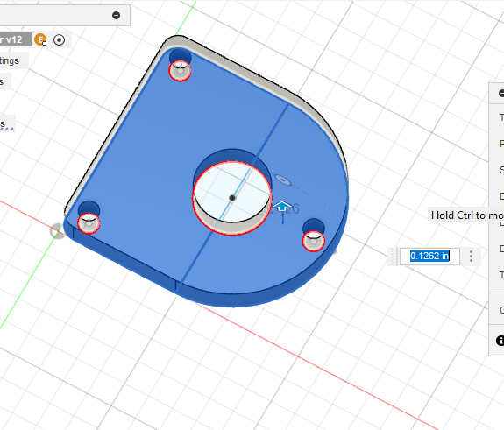Click the orange E badge next to v12
This screenshot has width=504, height=430.
(40, 39)
